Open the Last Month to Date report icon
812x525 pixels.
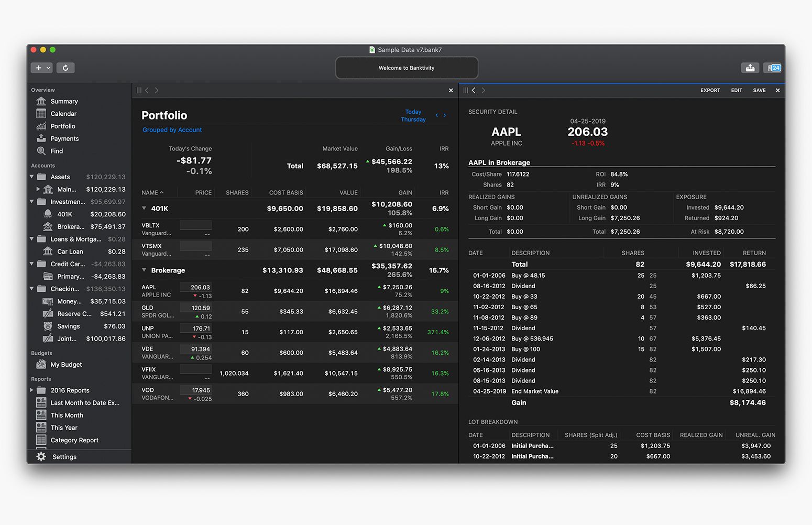(x=41, y=402)
